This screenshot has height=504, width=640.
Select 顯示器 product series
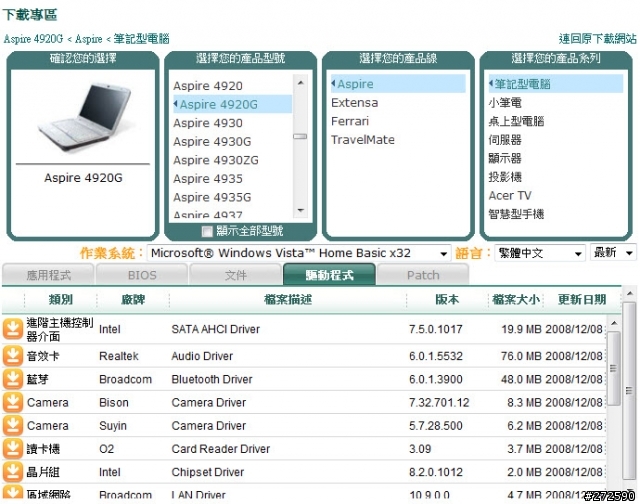(x=505, y=158)
